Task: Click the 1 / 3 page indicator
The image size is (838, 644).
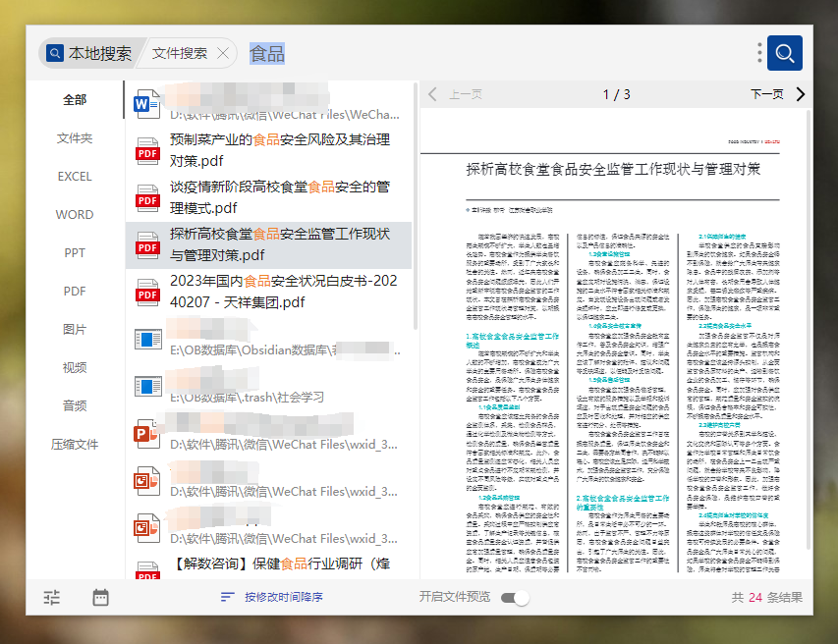Action: coord(617,94)
